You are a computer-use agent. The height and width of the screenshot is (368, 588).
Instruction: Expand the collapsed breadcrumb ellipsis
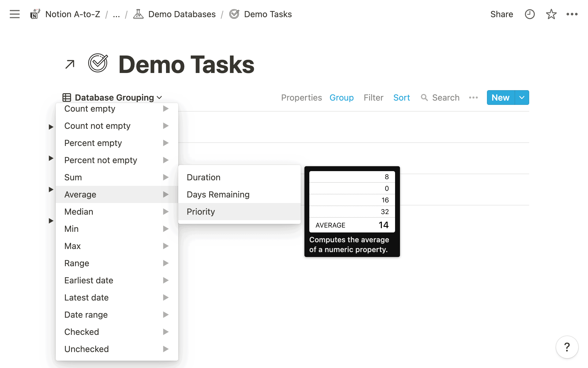[x=116, y=14]
